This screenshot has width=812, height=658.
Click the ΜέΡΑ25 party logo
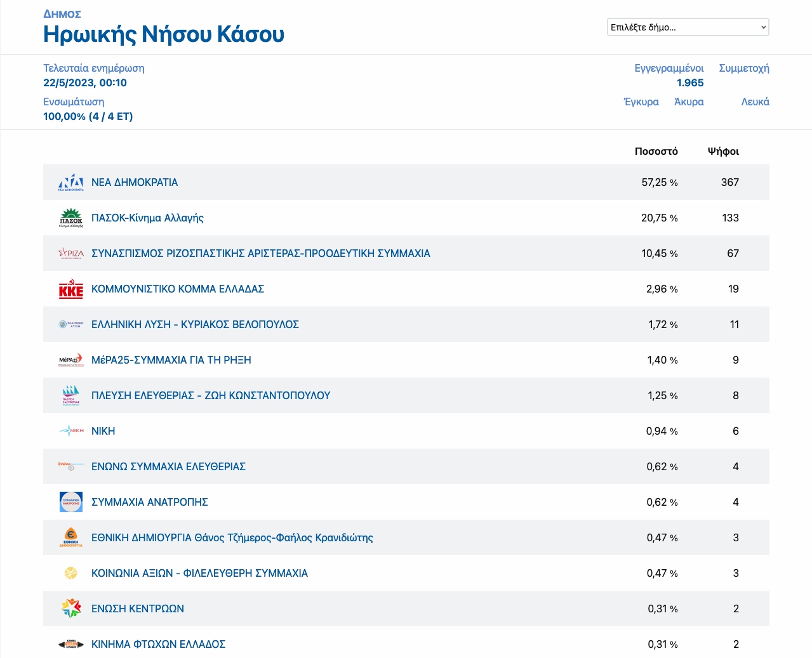click(x=71, y=360)
